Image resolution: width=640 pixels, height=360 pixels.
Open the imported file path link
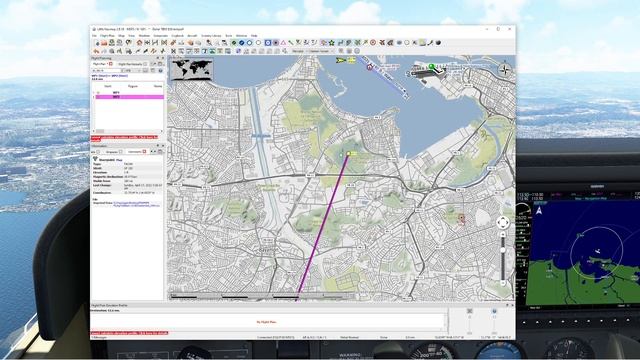[136, 204]
